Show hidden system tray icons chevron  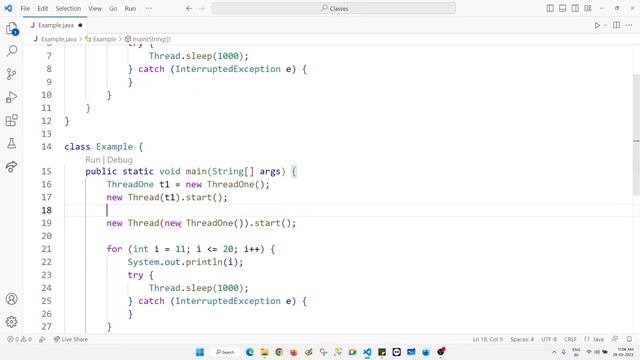554,352
